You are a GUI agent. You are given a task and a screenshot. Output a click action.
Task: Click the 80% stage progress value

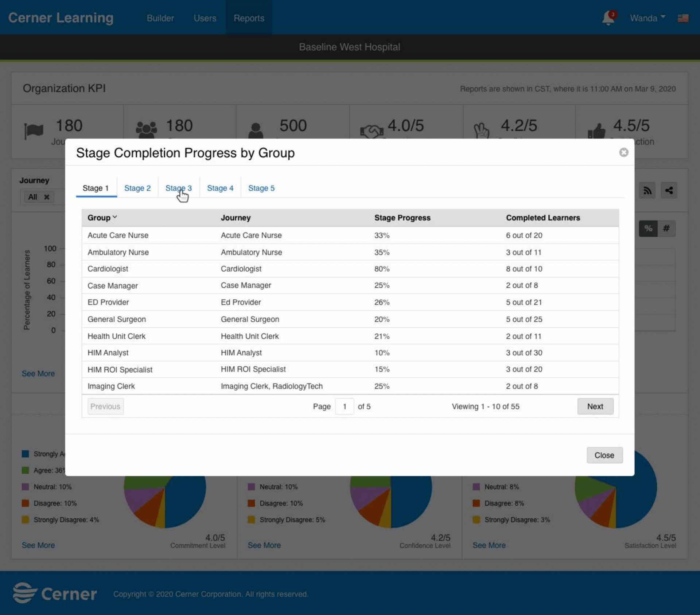[382, 269]
